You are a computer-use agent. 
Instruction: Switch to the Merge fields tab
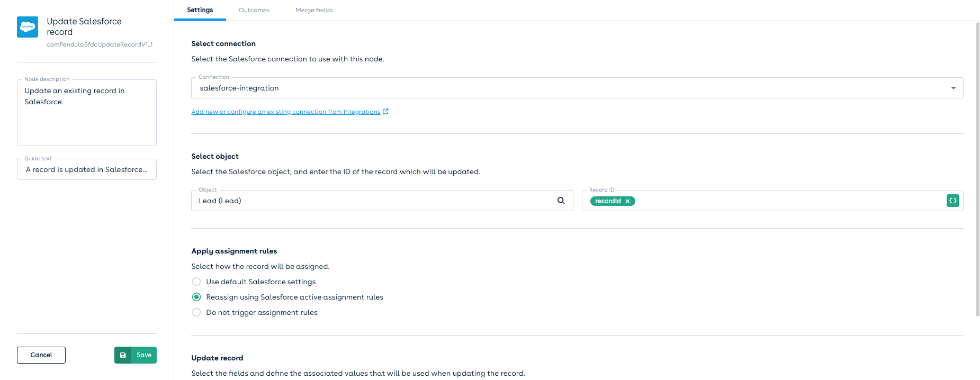pos(314,10)
